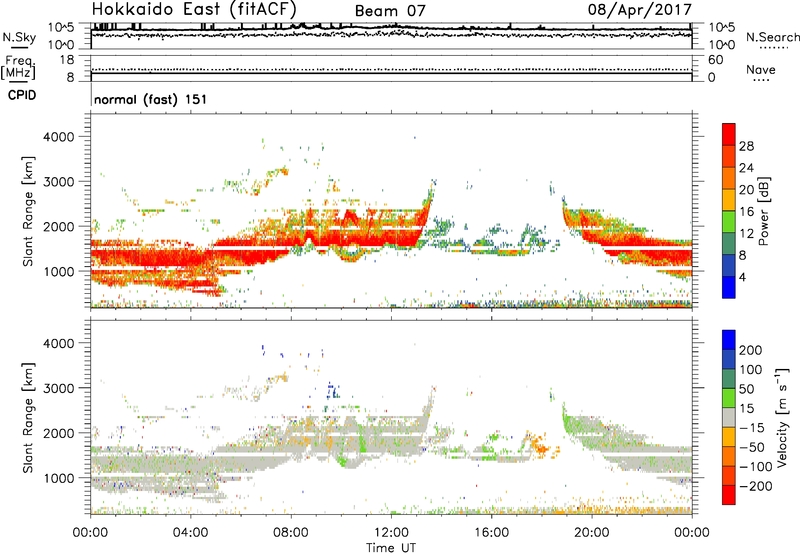This screenshot has height=554, width=800.
Task: Click the '28' value on power colorbar
Action: (x=746, y=146)
